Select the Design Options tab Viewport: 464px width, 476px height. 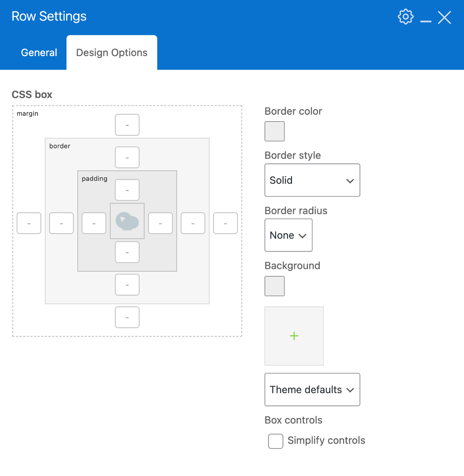click(x=112, y=53)
